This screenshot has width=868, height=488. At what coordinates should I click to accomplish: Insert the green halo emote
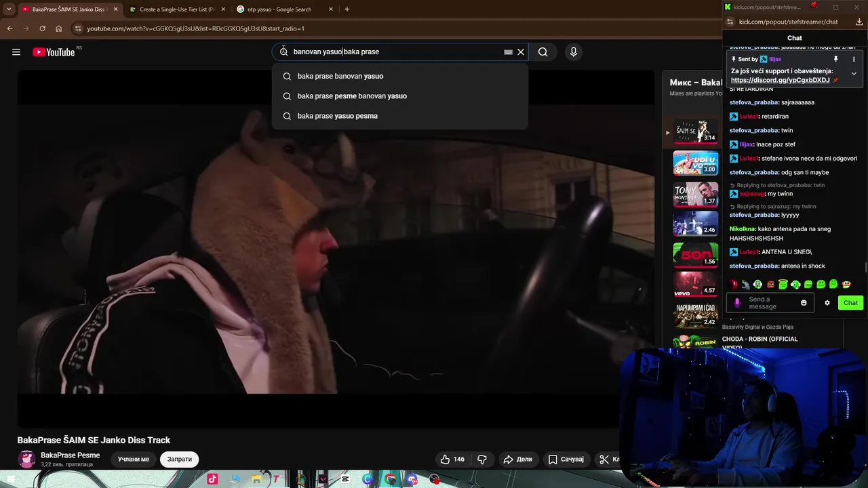pyautogui.click(x=783, y=284)
